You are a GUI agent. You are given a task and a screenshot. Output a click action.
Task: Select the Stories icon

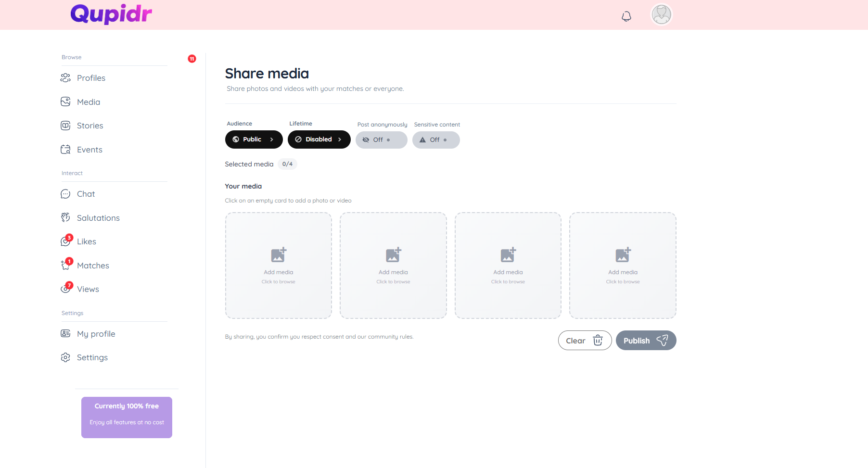[65, 125]
